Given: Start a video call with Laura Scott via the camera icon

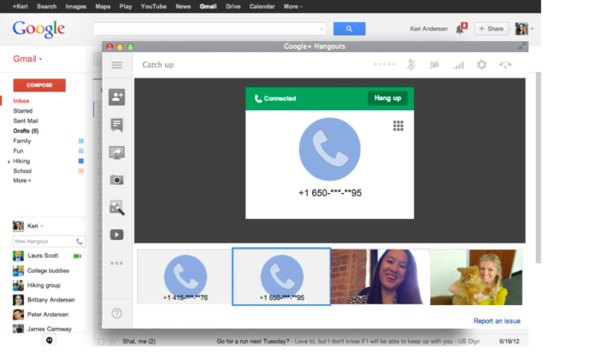Looking at the screenshot, I should 78,255.
